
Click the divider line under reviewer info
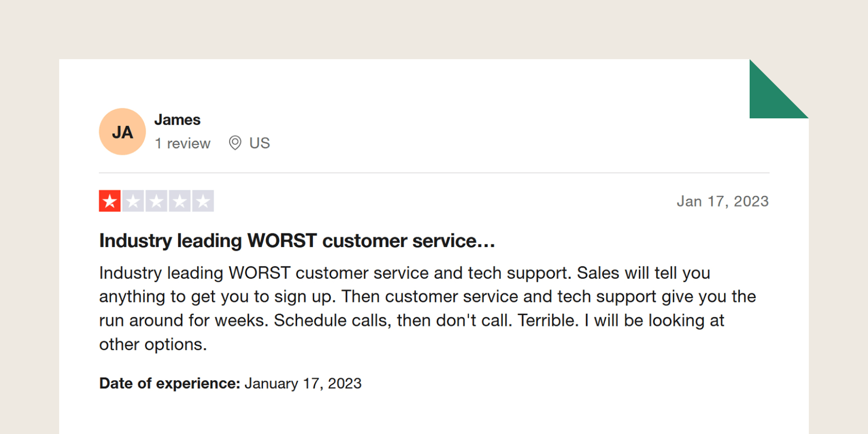pyautogui.click(x=434, y=173)
